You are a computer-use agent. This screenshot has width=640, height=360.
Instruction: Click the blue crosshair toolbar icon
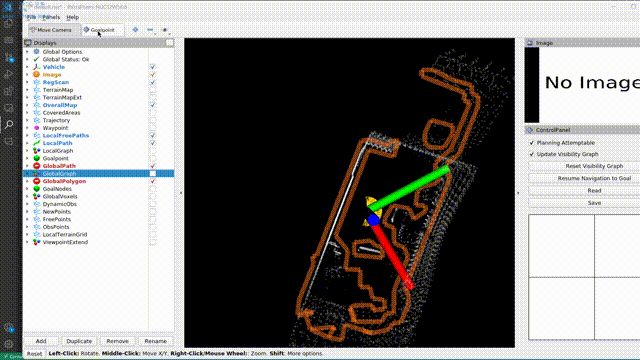[135, 30]
